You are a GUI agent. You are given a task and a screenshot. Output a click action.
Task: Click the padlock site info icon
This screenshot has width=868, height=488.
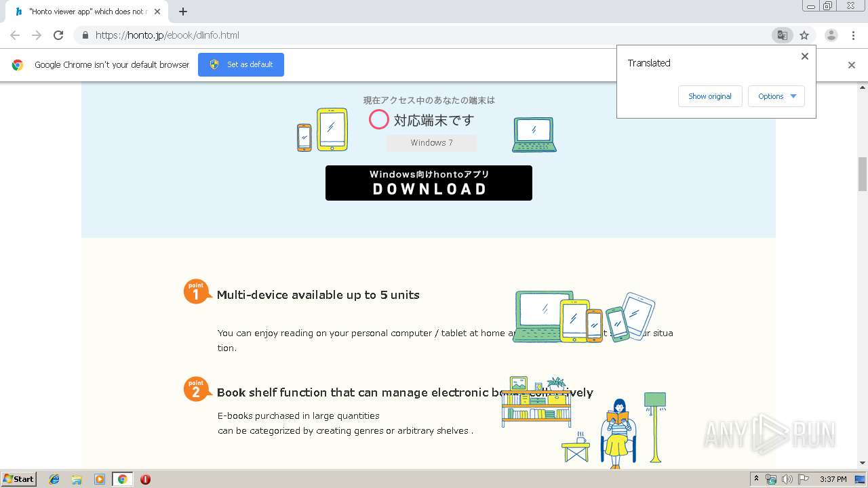click(x=85, y=35)
